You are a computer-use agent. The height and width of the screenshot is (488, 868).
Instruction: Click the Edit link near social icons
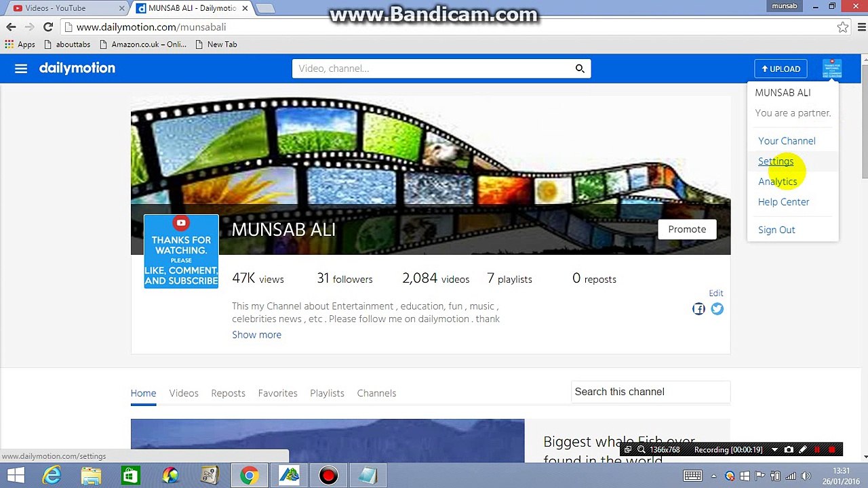716,293
